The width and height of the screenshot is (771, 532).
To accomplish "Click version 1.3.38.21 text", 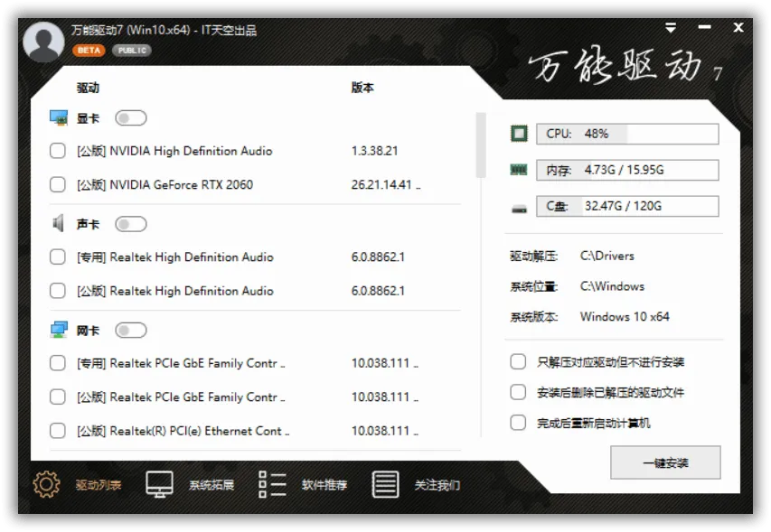I will click(374, 151).
